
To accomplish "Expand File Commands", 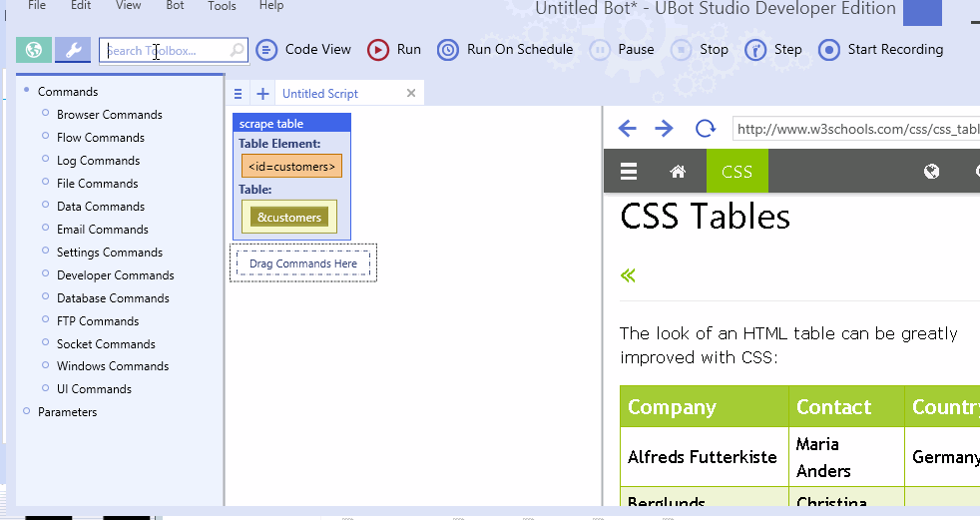I will coord(45,182).
